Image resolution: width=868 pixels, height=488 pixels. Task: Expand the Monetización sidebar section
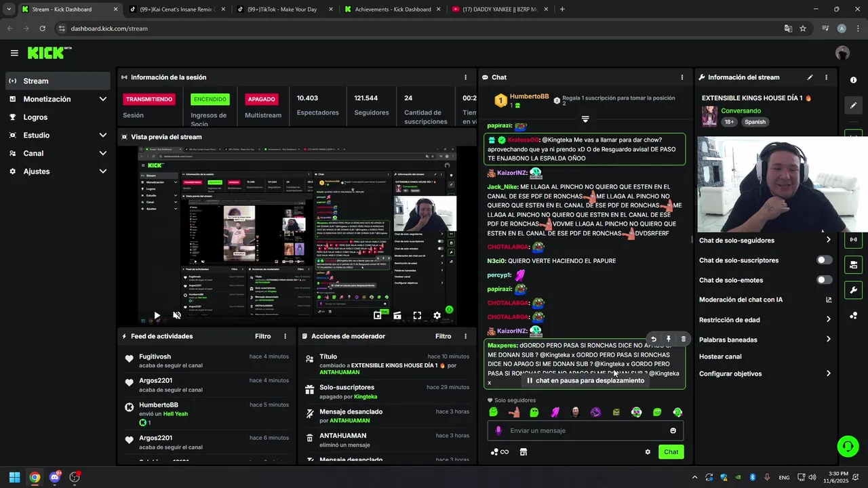pos(102,99)
